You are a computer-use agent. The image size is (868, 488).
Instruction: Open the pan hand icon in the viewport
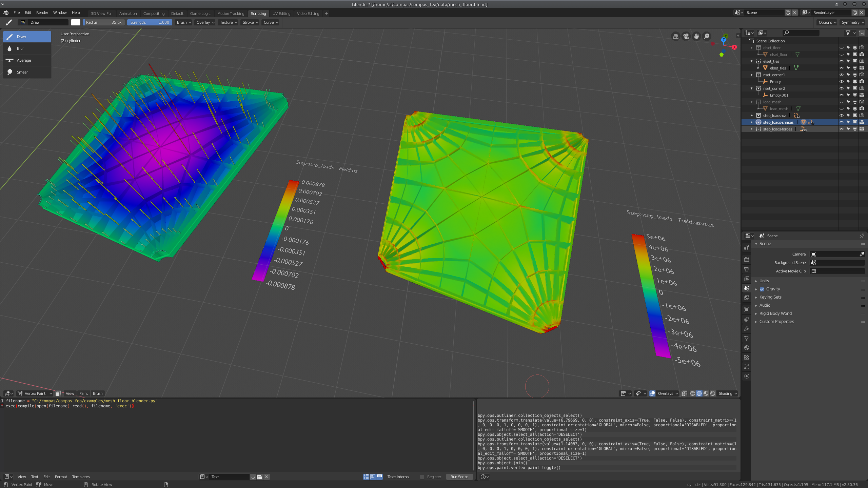pyautogui.click(x=696, y=36)
